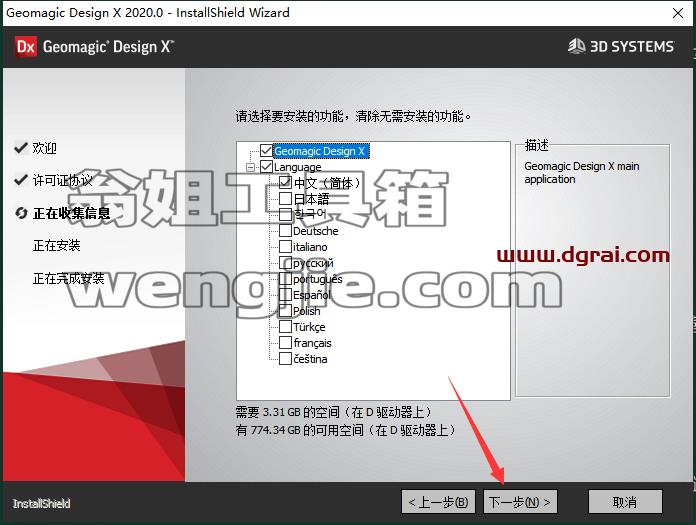This screenshot has width=696, height=525.
Task: Tick the italiano language checkbox
Action: pos(285,246)
